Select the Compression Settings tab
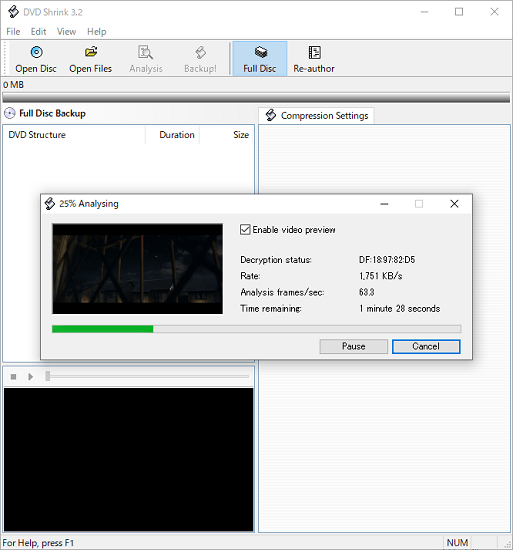Screen dimensions: 513x550 point(316,115)
